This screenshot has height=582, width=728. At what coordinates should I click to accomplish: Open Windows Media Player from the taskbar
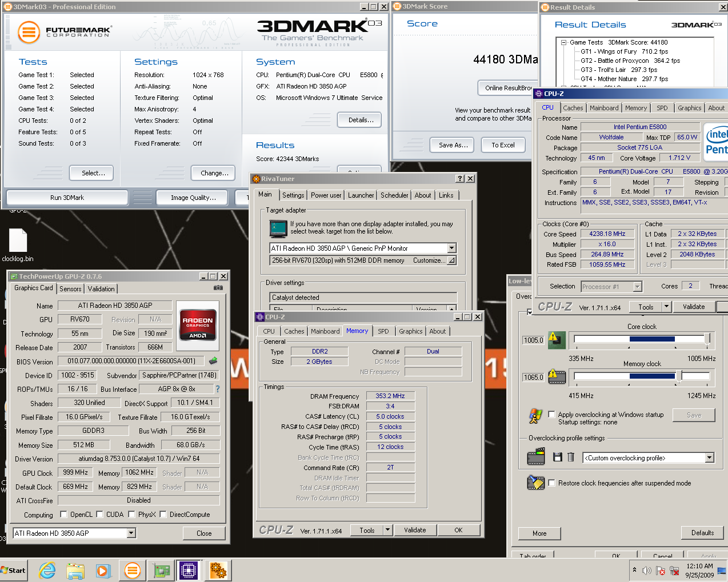pyautogui.click(x=103, y=570)
